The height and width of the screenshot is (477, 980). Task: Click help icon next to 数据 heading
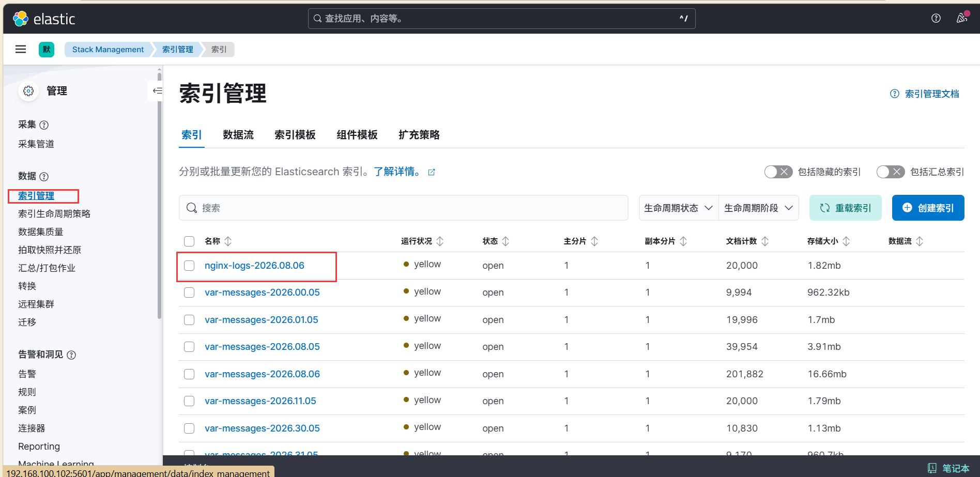(x=44, y=177)
